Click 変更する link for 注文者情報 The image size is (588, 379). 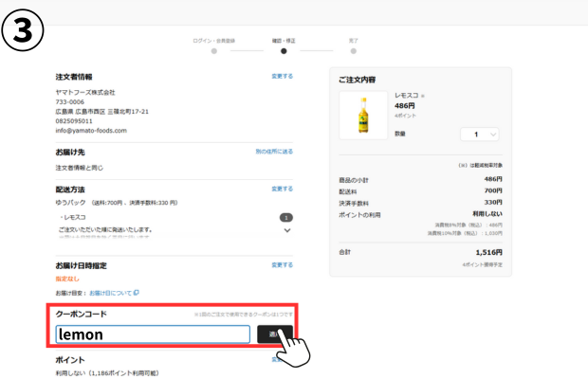point(282,76)
